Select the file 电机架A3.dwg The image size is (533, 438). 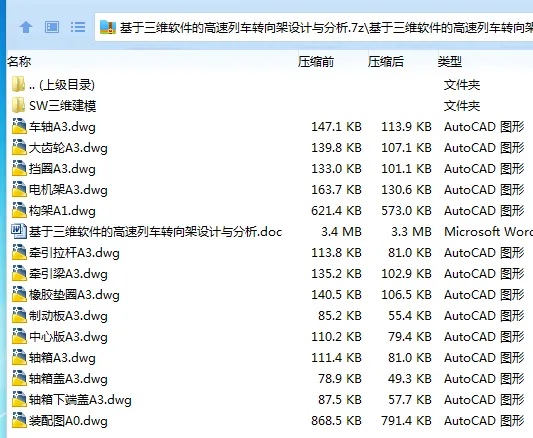[x=68, y=190]
